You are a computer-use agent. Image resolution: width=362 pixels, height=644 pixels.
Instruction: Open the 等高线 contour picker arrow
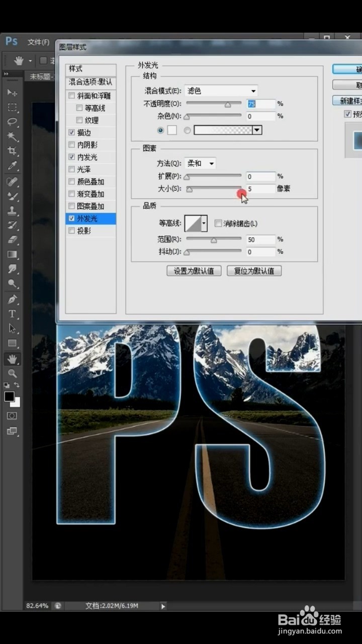tap(204, 223)
